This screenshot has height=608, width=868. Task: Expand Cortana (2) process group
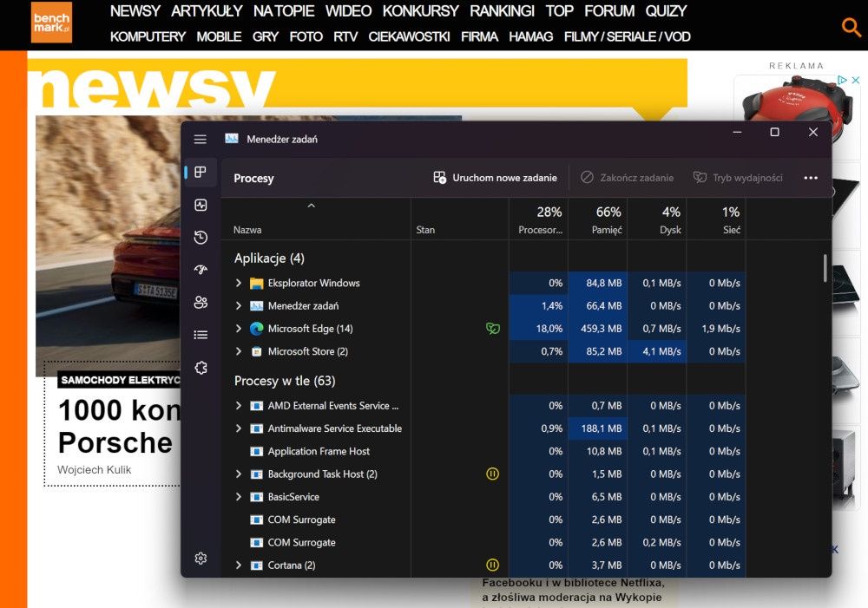coord(239,565)
